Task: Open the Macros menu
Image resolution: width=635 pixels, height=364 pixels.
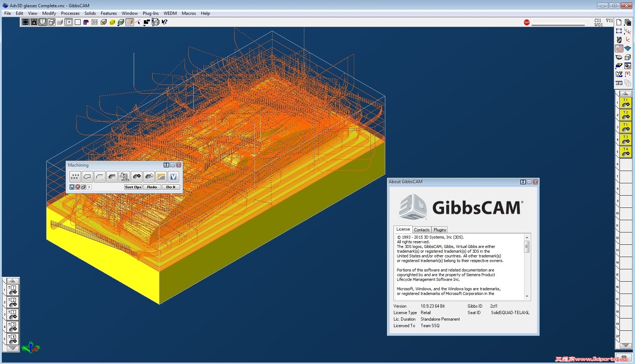Action: pyautogui.click(x=189, y=13)
